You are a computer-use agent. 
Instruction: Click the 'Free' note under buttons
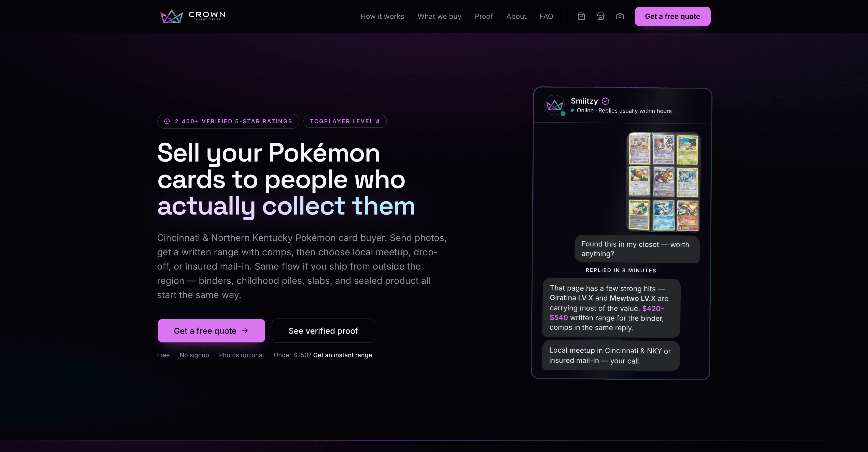tap(163, 355)
